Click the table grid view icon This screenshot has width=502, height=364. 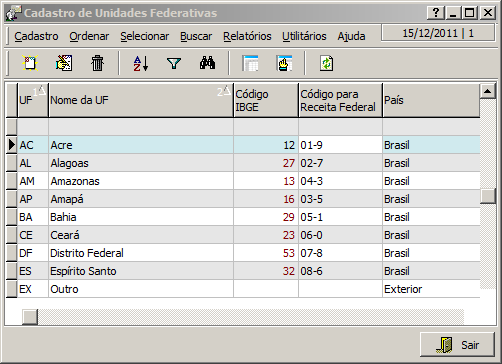tap(250, 63)
